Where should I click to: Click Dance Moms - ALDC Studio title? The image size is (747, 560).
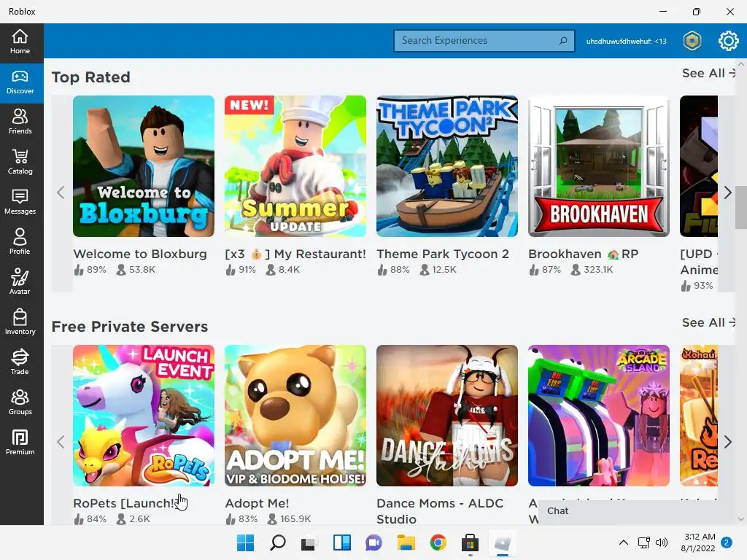tap(440, 511)
